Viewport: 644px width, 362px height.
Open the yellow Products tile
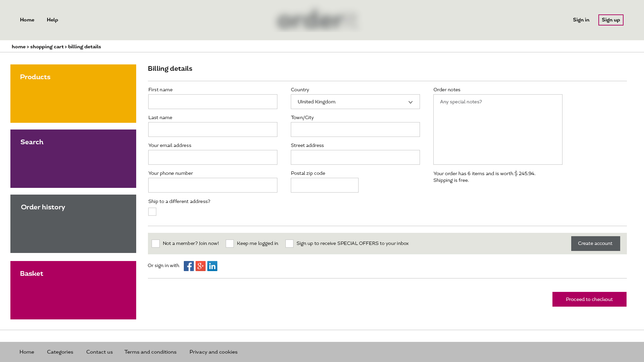[x=73, y=94]
